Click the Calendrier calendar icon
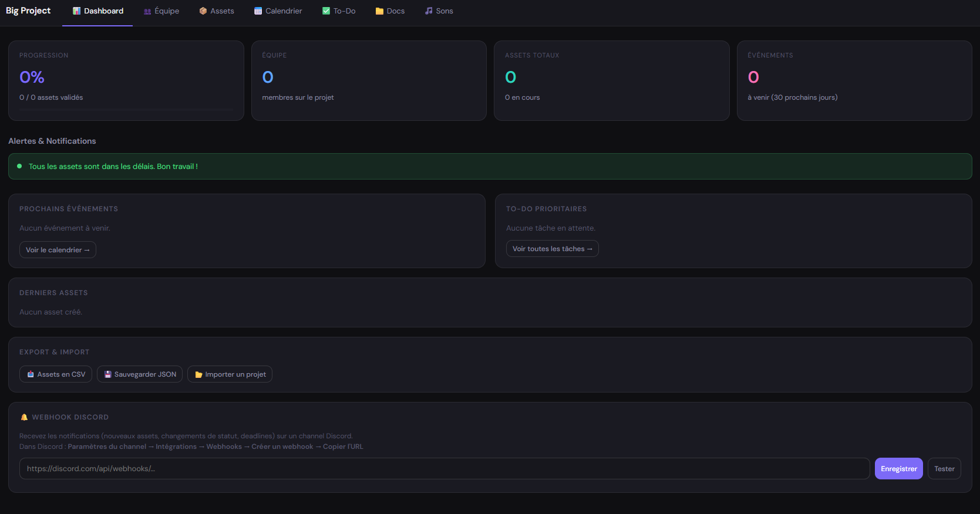The height and width of the screenshot is (514, 980). pyautogui.click(x=258, y=11)
